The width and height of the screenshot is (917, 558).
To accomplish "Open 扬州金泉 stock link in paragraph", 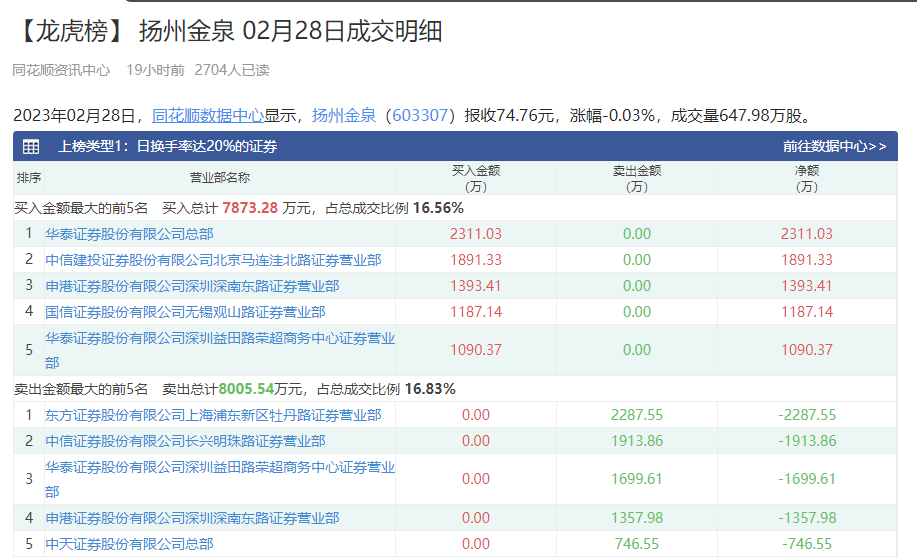I will tap(344, 115).
